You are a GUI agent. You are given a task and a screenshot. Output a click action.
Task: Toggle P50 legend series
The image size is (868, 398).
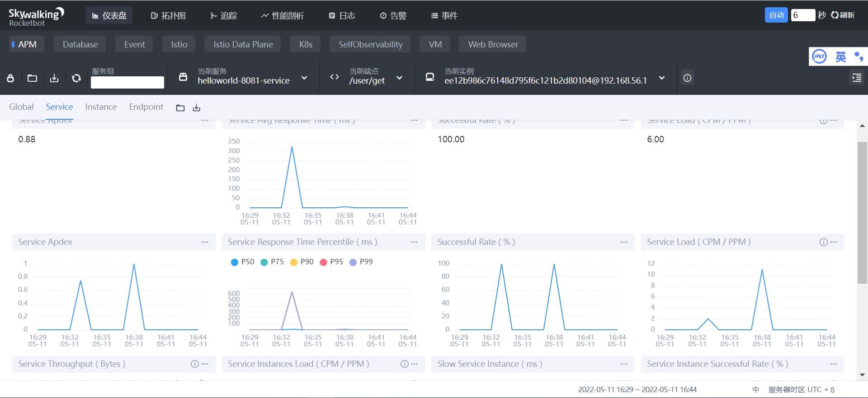(x=242, y=262)
